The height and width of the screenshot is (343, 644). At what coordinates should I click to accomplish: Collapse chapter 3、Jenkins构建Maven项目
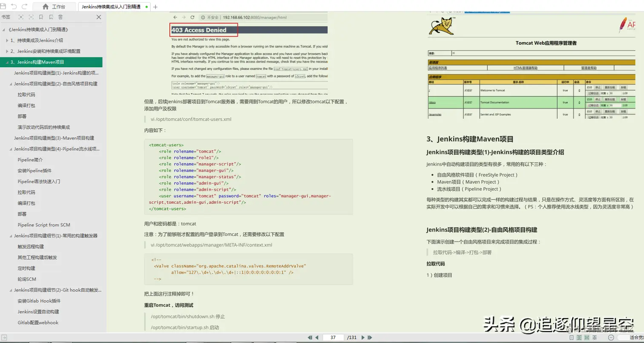(x=7, y=62)
